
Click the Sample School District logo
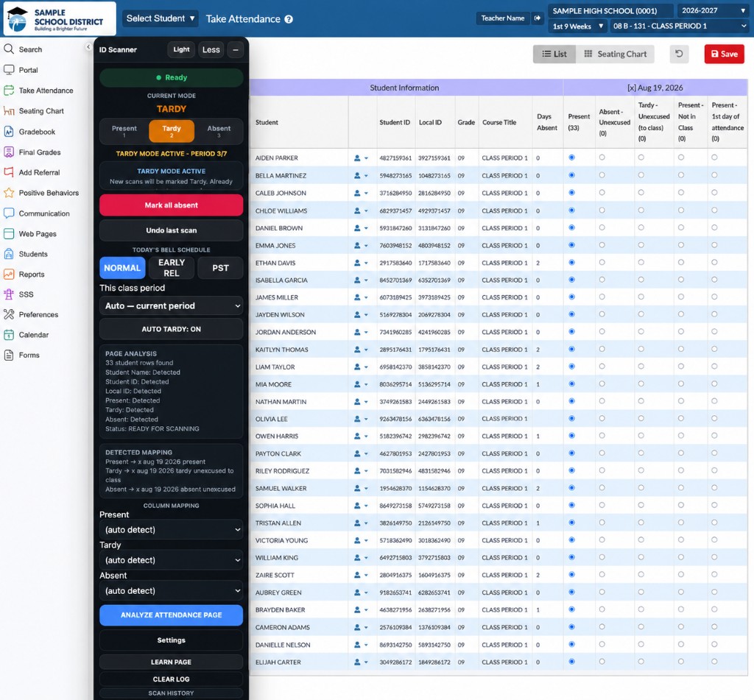click(x=60, y=18)
